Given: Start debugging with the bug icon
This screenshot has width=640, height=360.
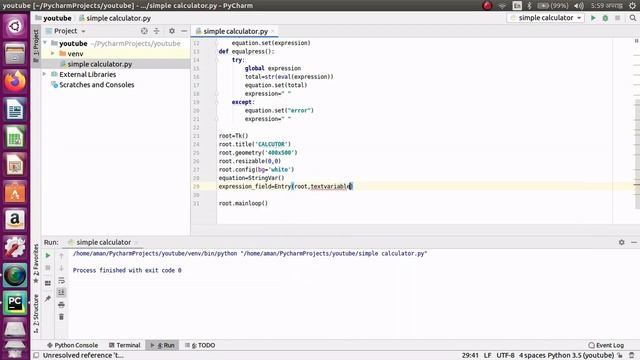Looking at the screenshot, I should click(605, 18).
